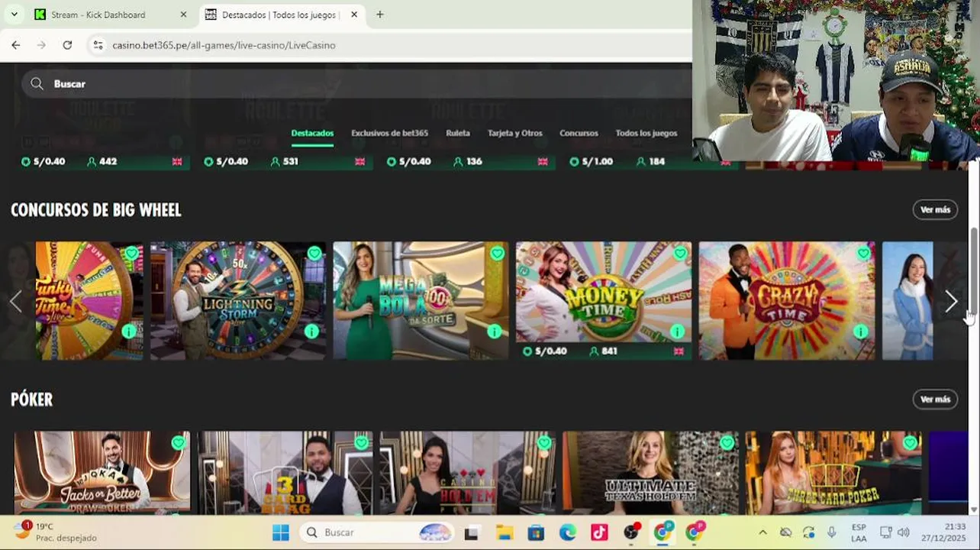The image size is (980, 550).
Task: Open network and volume quick settings
Action: (895, 532)
